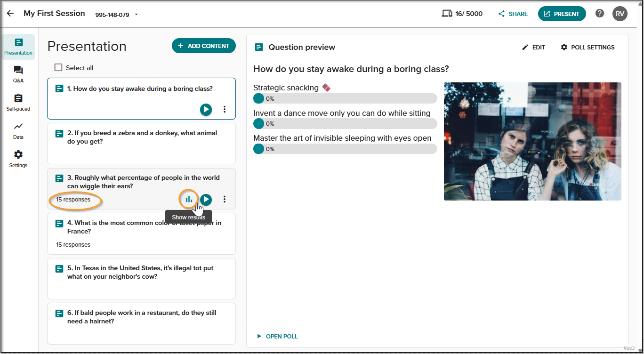Tick the Select all checkbox
Viewport: 644px width, 354px height.
58,68
